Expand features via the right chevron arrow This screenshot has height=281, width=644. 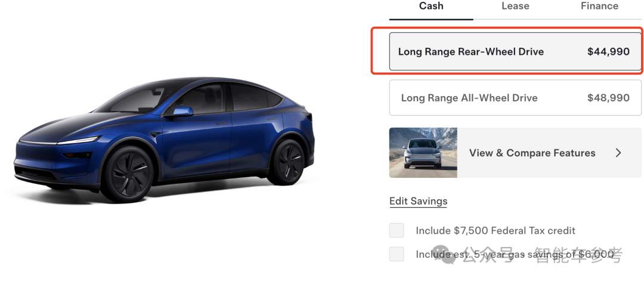[x=618, y=153]
